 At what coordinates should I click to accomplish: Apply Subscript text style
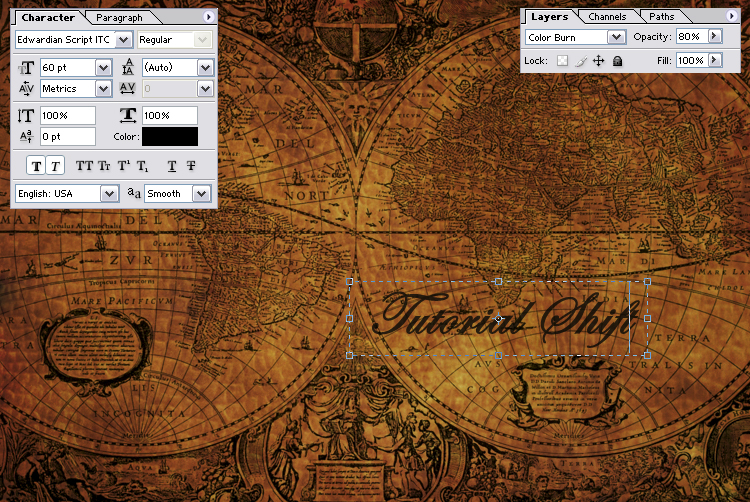(143, 166)
